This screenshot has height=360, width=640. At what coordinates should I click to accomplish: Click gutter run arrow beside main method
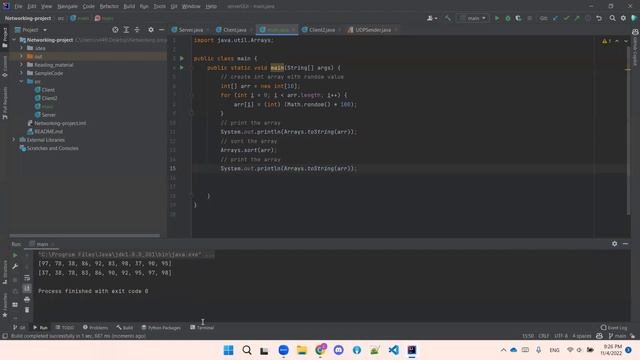182,68
